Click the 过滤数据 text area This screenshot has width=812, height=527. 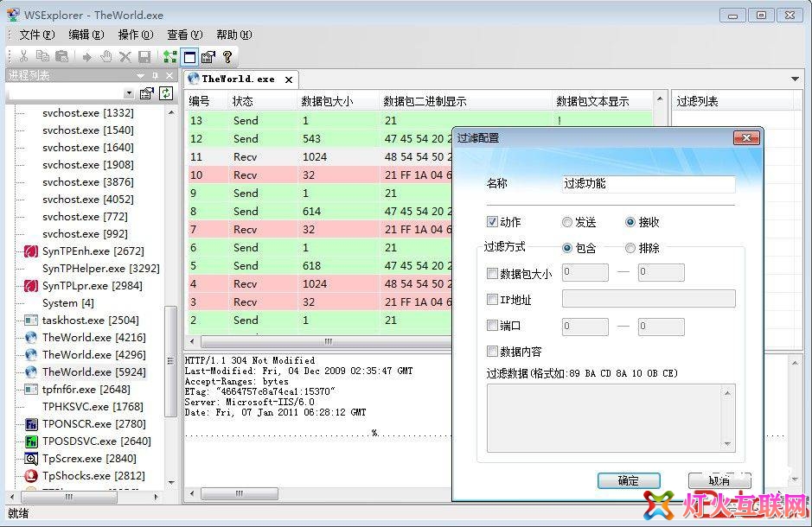coord(611,418)
